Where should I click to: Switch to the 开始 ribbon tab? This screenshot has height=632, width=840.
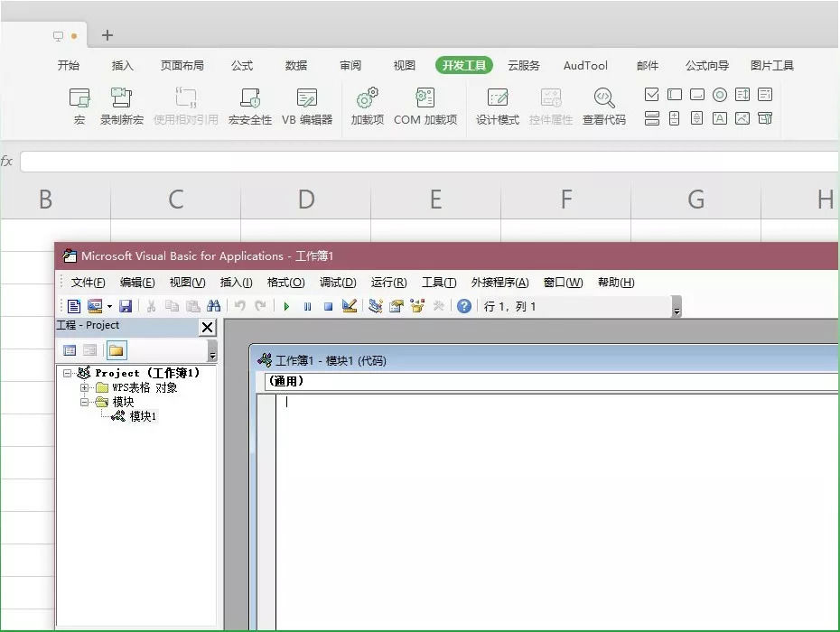69,65
